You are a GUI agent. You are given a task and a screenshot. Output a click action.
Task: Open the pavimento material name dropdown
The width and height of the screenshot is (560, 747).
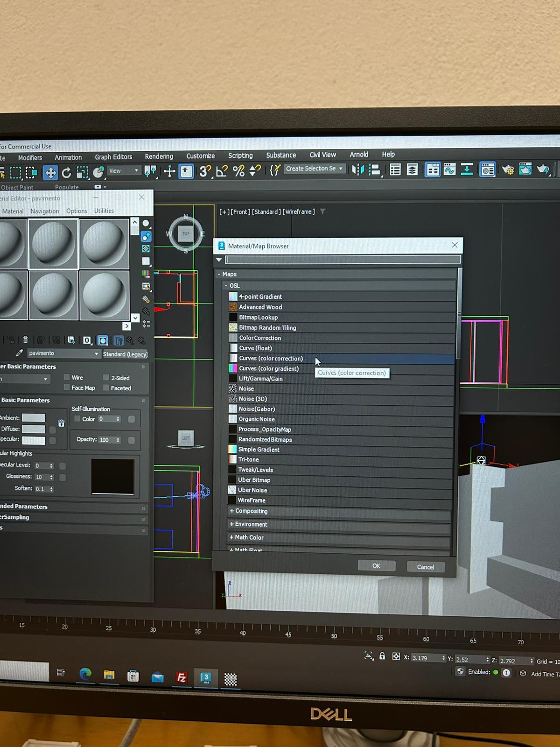click(96, 353)
